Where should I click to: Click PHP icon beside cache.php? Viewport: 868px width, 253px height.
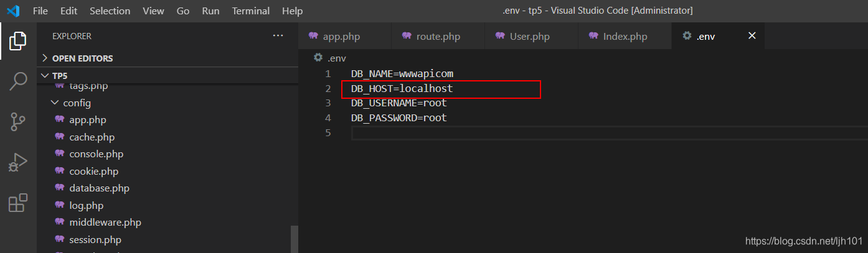tap(60, 137)
